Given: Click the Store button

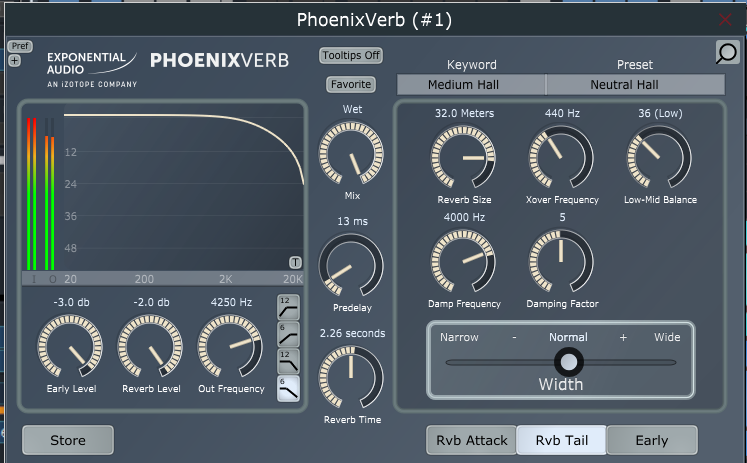Looking at the screenshot, I should click(68, 440).
